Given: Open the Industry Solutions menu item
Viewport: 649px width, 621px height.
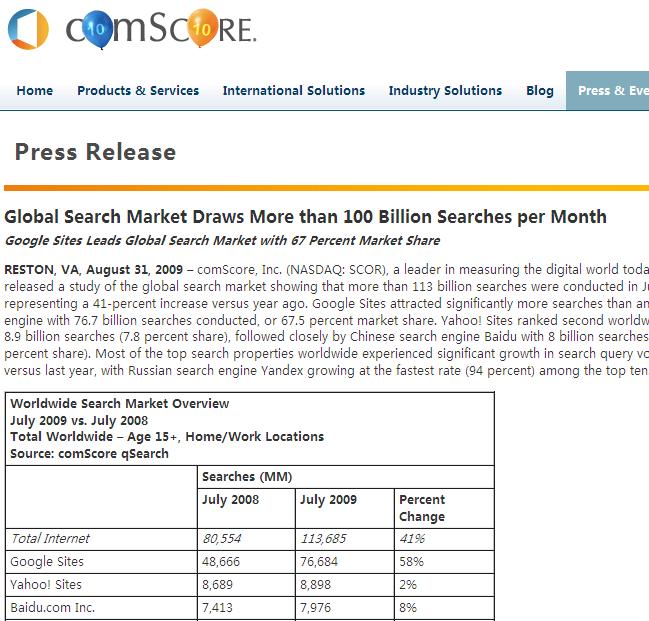Looking at the screenshot, I should coord(445,90).
